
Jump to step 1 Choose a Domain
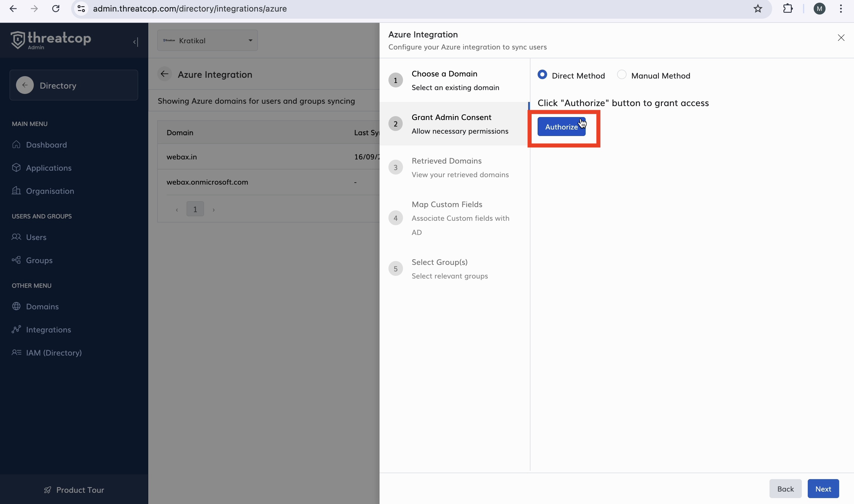[x=444, y=80]
